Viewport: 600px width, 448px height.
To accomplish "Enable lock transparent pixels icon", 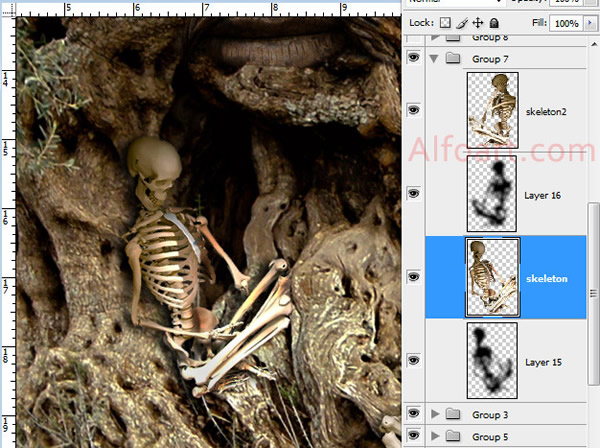I will pos(445,23).
